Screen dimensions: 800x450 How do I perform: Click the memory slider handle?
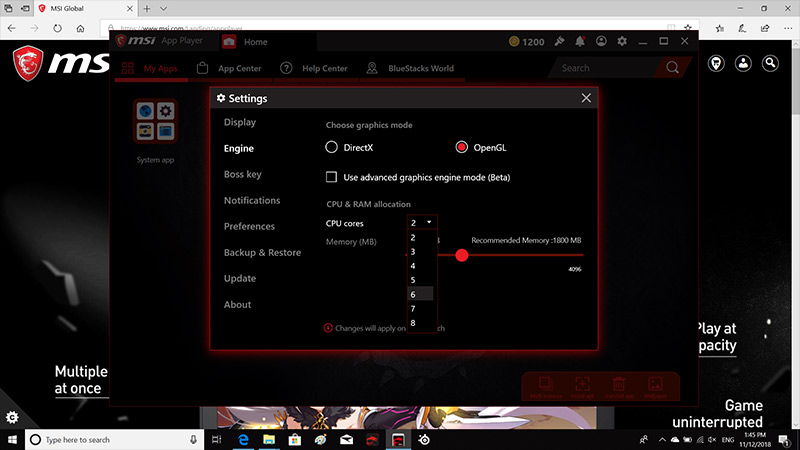pos(462,255)
